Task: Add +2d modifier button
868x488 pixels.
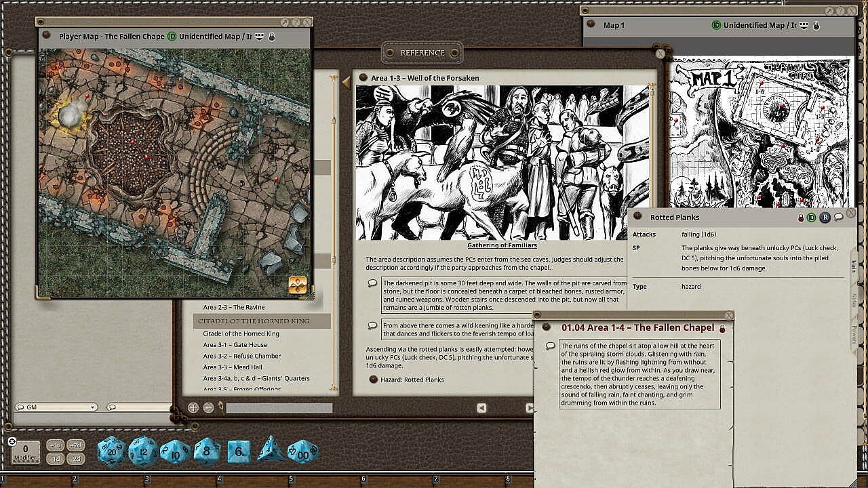Action: pos(76,445)
